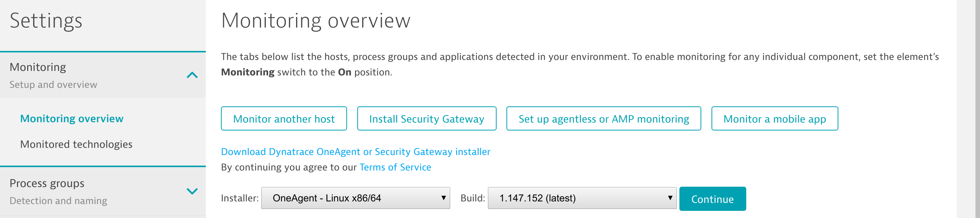The image size is (980, 218).
Task: Open the Monitoring overview sidebar item
Action: point(71,119)
